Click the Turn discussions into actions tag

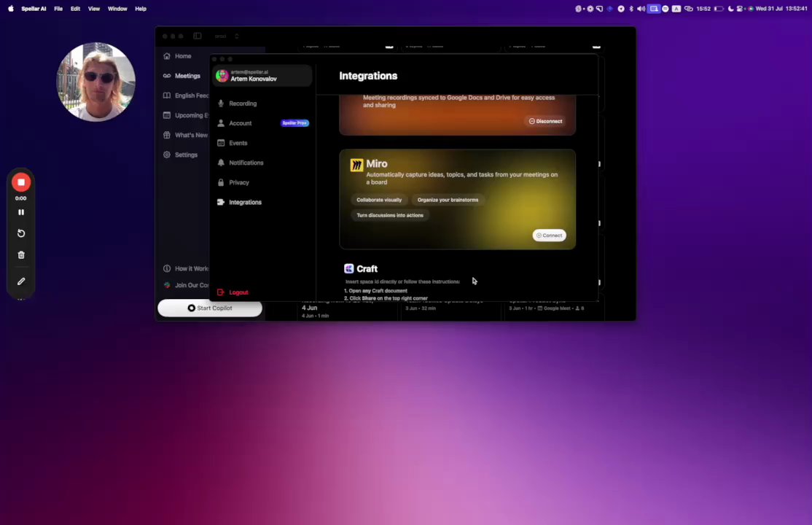click(x=390, y=216)
